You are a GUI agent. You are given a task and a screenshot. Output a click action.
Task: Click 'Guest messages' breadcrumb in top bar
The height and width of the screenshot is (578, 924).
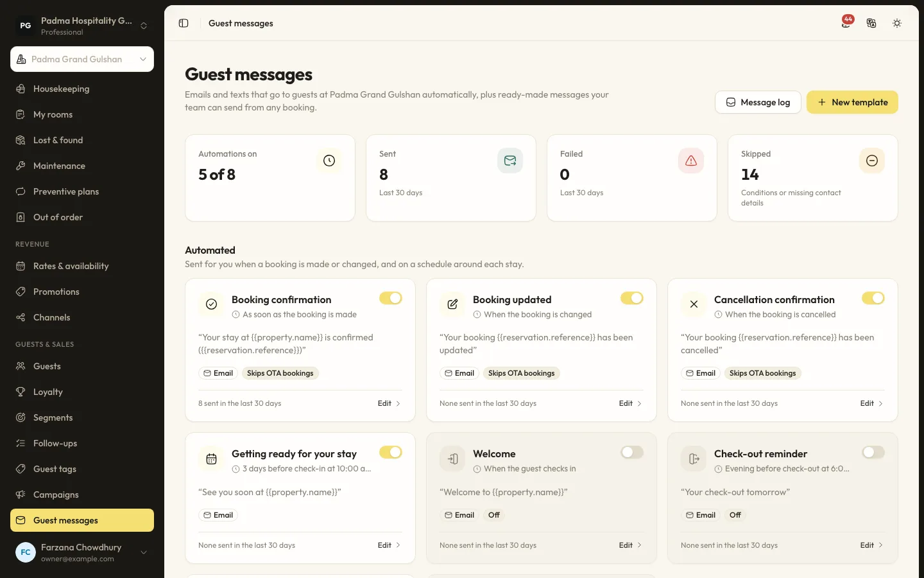[x=241, y=23]
